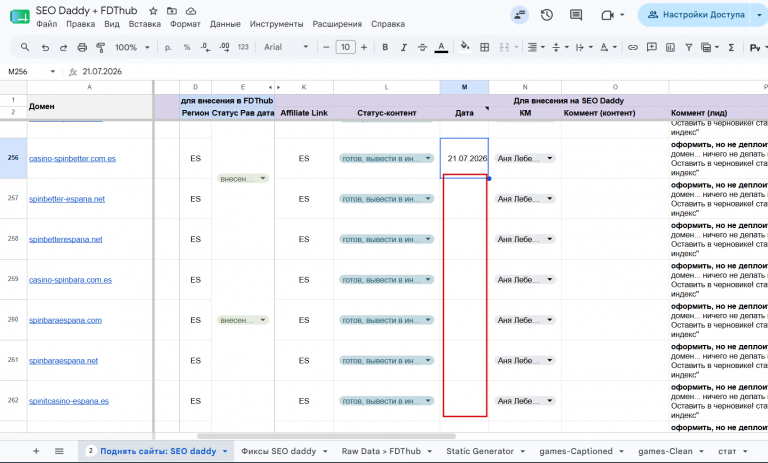Toggle italic formatting button
Image resolution: width=768 pixels, height=463 pixels.
click(x=404, y=48)
